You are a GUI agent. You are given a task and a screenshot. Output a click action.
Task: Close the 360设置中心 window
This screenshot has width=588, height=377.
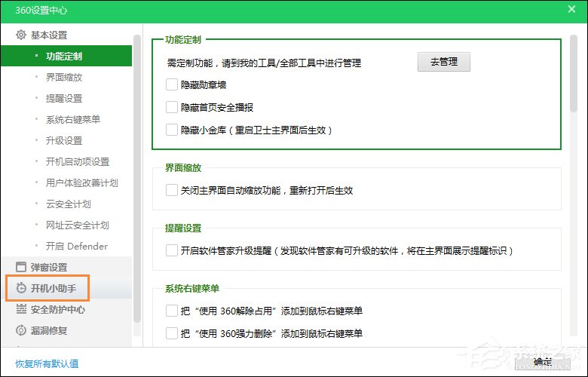571,9
